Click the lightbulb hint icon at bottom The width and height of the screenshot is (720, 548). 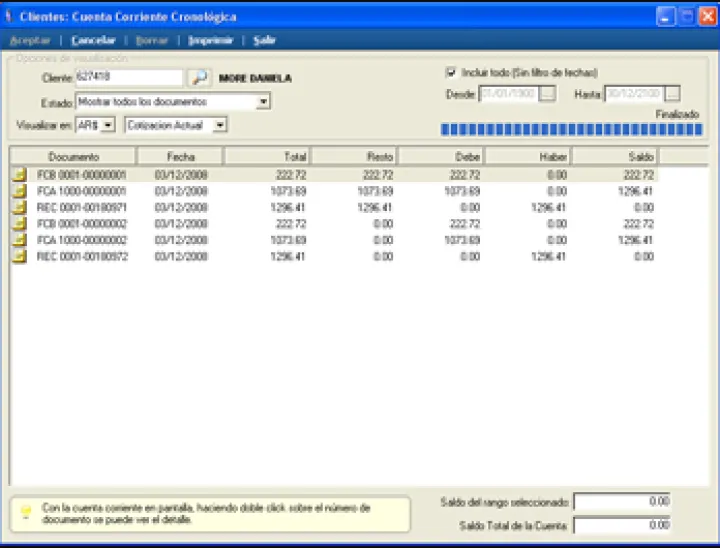[x=26, y=513]
